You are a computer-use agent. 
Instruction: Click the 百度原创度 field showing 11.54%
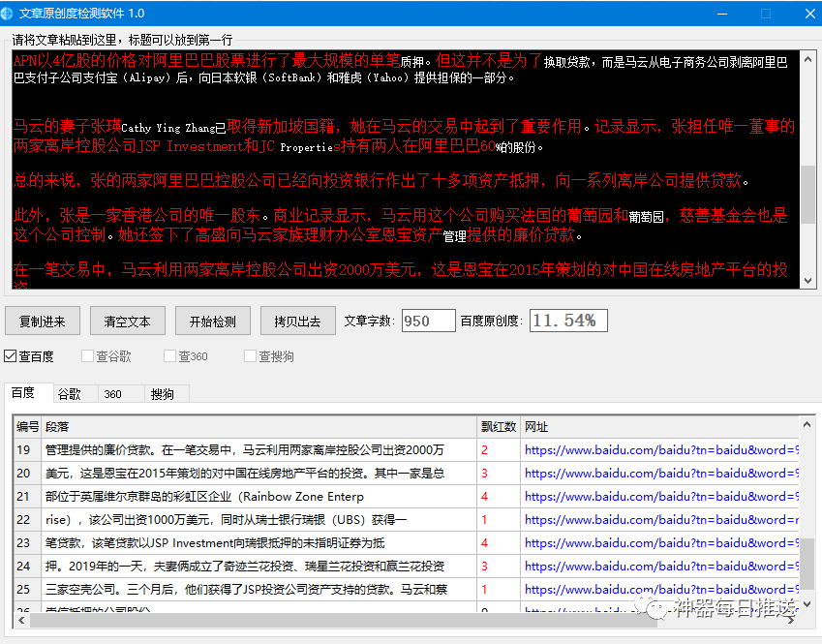[568, 321]
